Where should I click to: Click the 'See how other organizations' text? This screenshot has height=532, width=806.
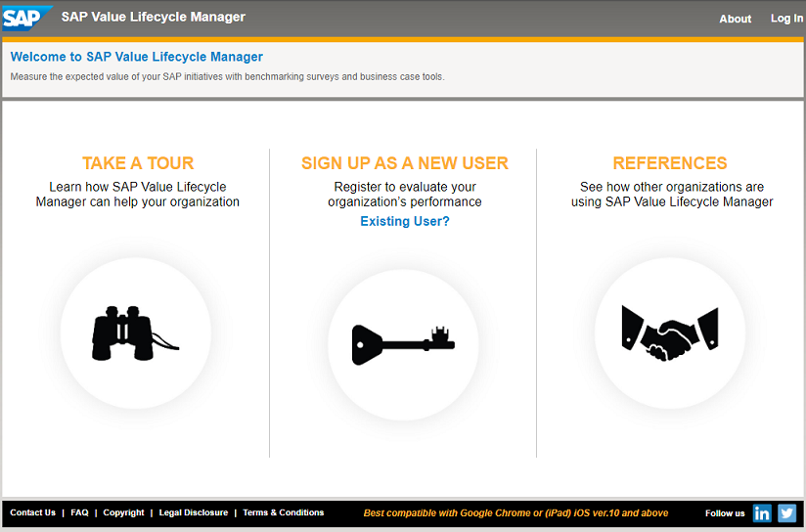[x=672, y=195]
